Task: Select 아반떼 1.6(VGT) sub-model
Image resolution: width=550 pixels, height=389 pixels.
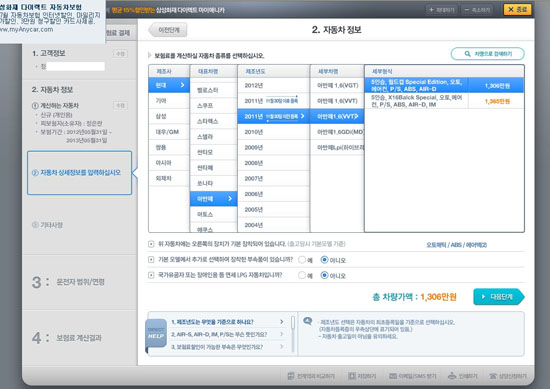Action: (337, 85)
